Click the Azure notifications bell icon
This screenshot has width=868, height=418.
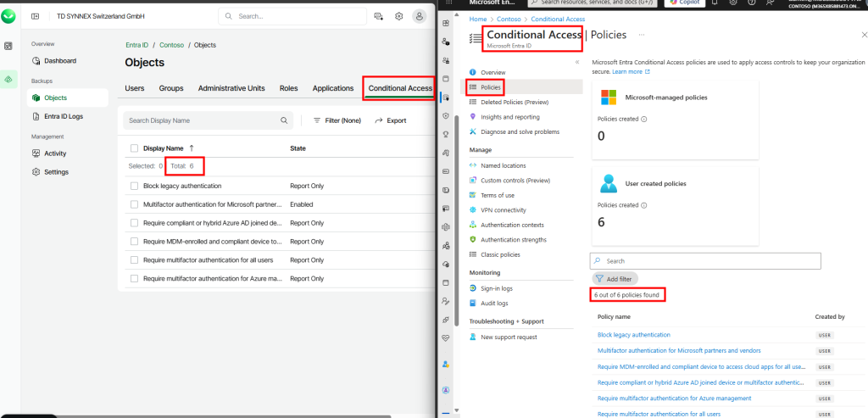point(713,3)
